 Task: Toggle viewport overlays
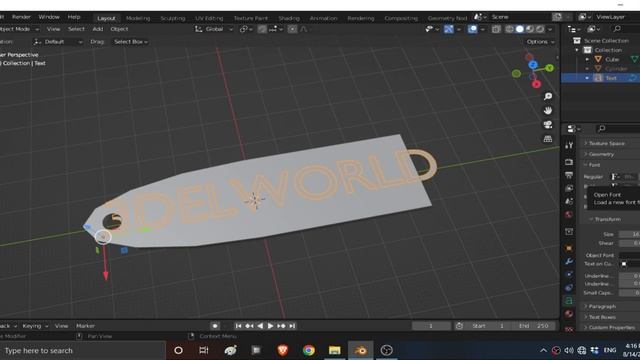[x=472, y=29]
